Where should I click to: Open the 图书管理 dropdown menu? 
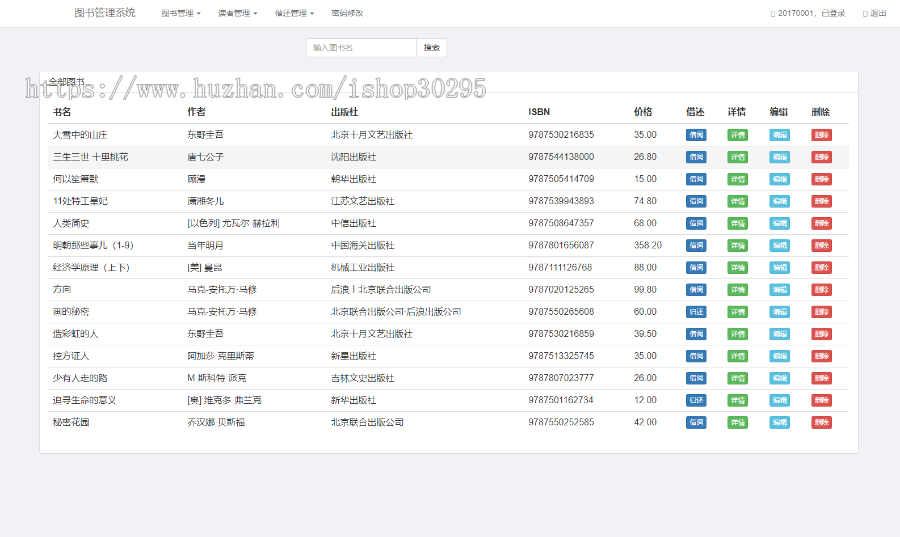(181, 13)
